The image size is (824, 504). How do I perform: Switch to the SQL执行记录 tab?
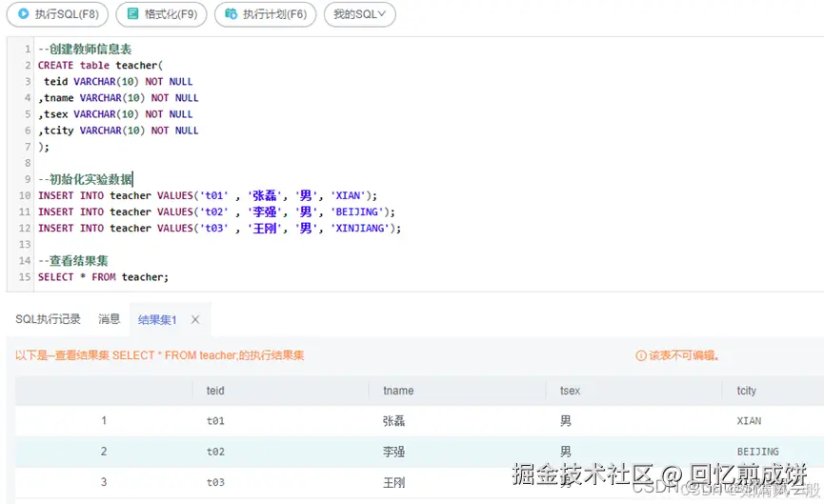48,319
